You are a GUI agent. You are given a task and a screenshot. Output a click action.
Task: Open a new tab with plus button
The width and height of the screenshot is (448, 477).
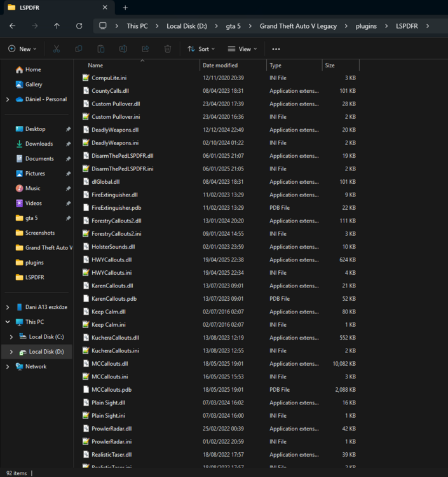(125, 8)
